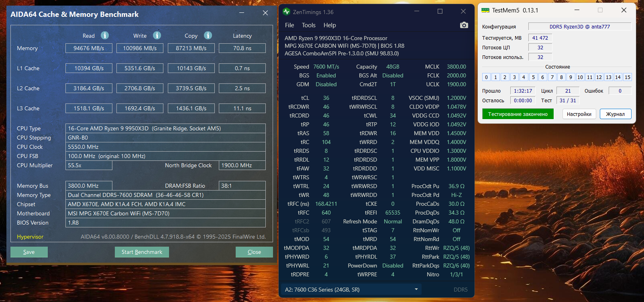Click the Close button in AIDA64

tap(254, 252)
